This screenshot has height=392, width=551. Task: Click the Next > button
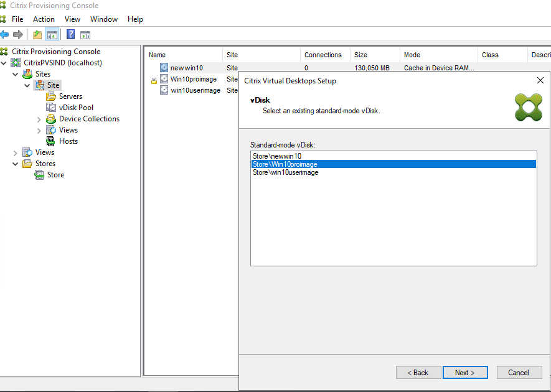465,372
